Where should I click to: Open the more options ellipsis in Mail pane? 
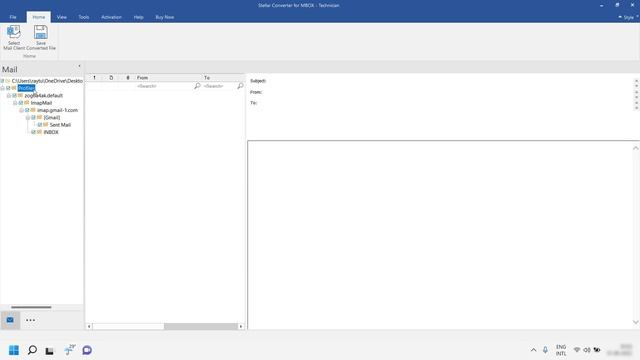click(x=31, y=320)
